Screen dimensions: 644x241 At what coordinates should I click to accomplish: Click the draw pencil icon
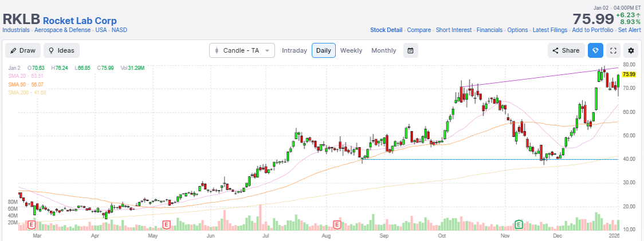pos(13,50)
